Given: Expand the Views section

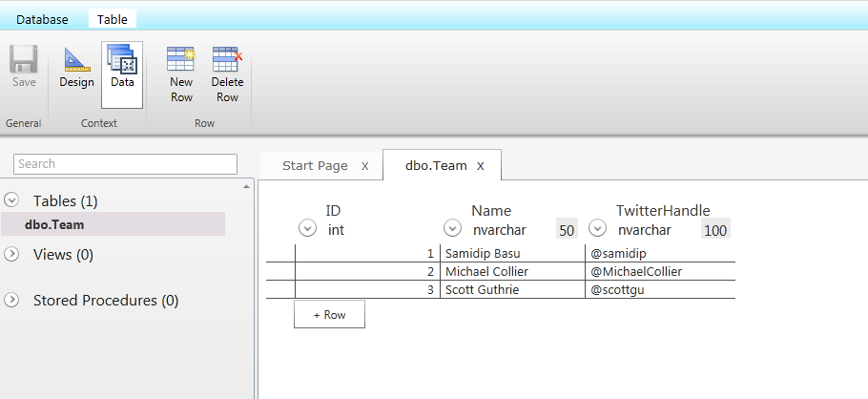Looking at the screenshot, I should point(11,254).
